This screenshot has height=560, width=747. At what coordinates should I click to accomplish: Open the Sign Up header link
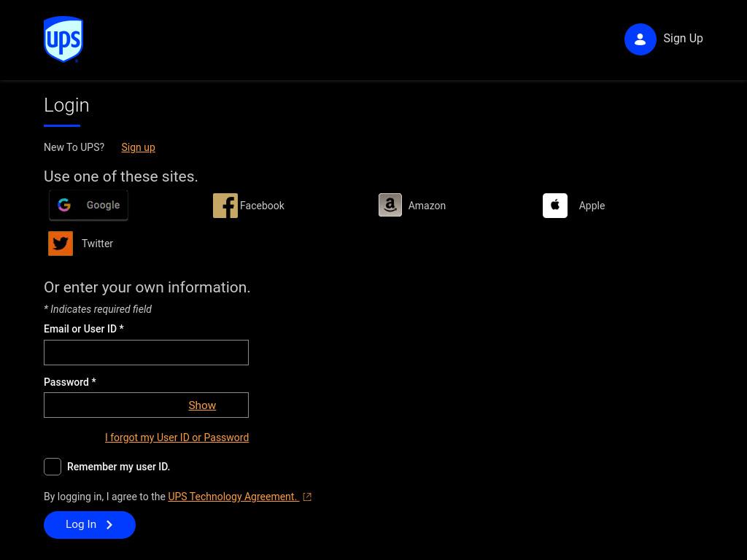tap(683, 38)
